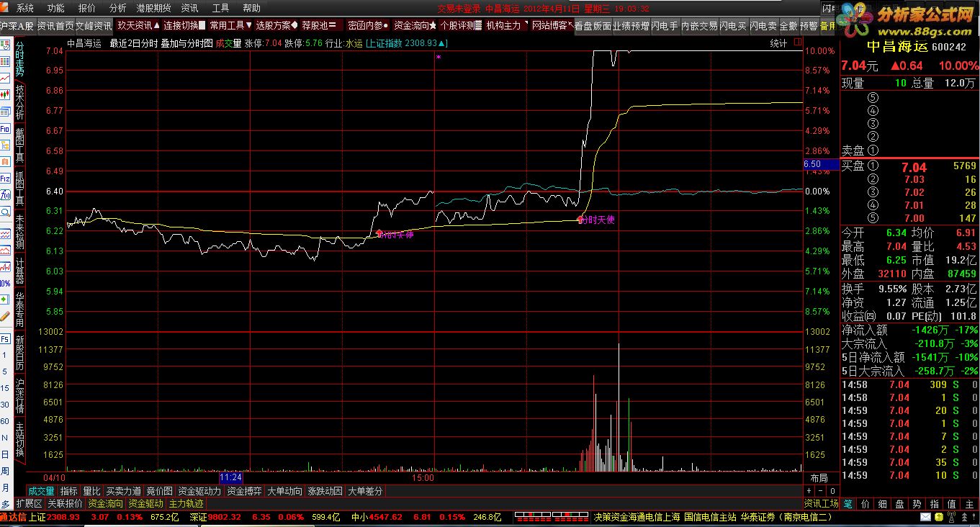980x527 pixels.
Task: Select the 主站切换 sidebar tab
Action: [20, 438]
